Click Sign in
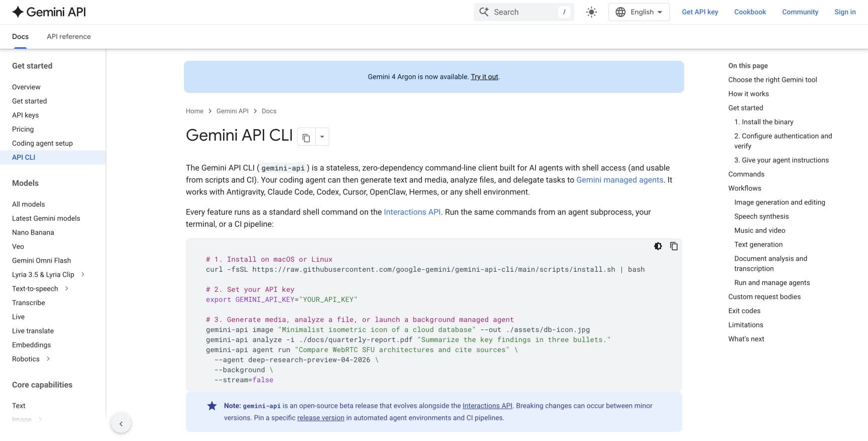This screenshot has height=441, width=868. [x=845, y=12]
